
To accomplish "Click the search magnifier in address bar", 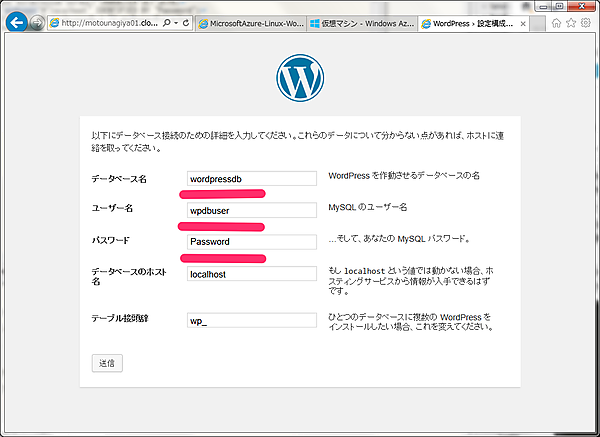I will [x=167, y=23].
